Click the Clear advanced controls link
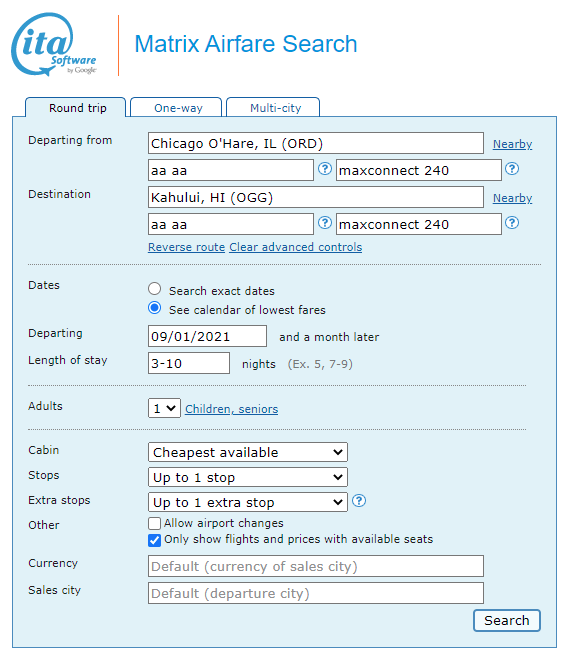569x657 pixels. pos(296,247)
